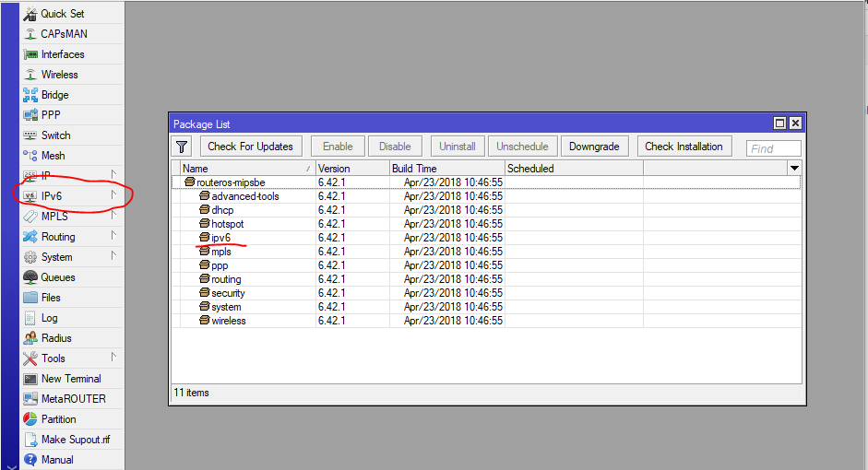
Task: Click the Enable button
Action: tap(338, 147)
